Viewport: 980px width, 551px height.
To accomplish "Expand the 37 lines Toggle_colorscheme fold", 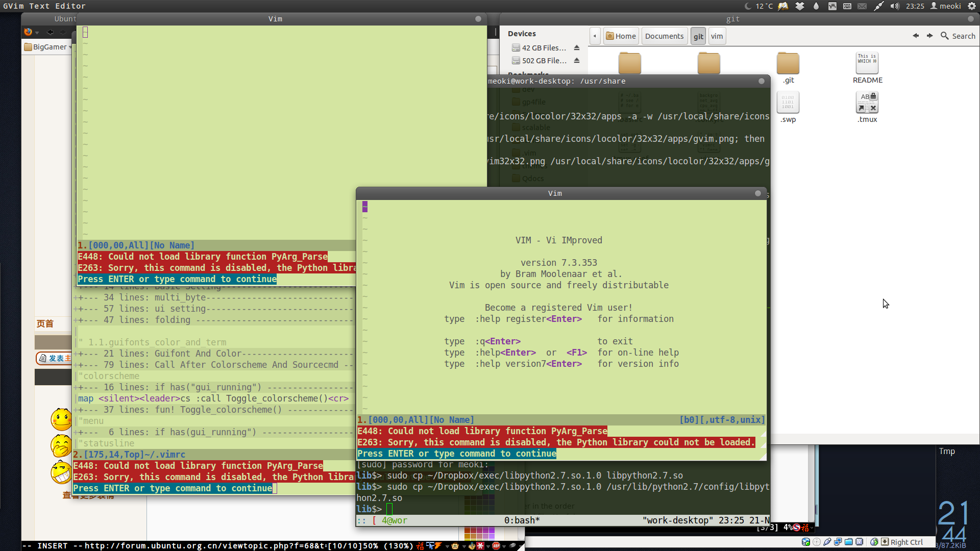I will (x=214, y=409).
